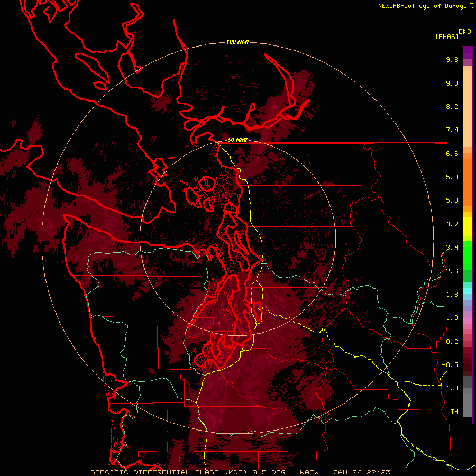
Task: Click the 1.0 value on the scale
Action: coord(452,318)
